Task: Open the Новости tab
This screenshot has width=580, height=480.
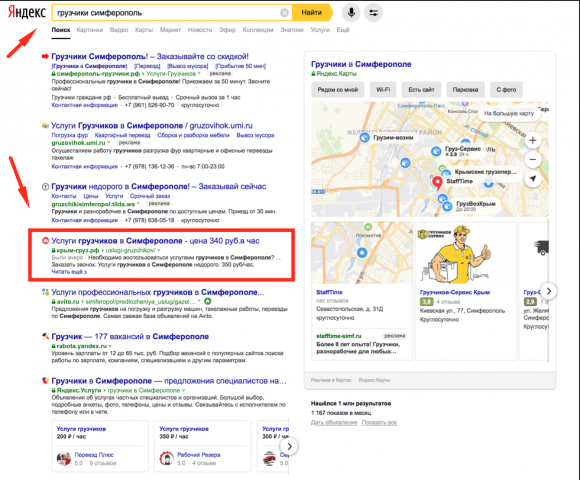Action: (200, 30)
